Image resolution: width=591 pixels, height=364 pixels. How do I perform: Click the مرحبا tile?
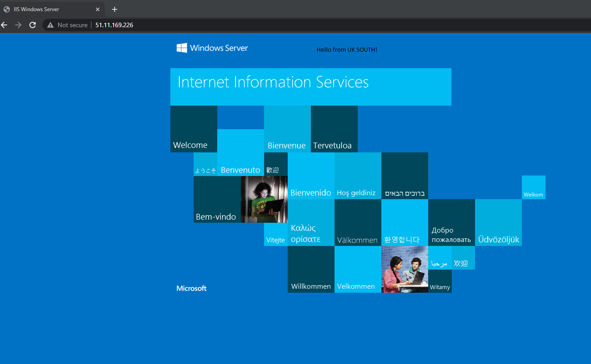[x=440, y=258]
